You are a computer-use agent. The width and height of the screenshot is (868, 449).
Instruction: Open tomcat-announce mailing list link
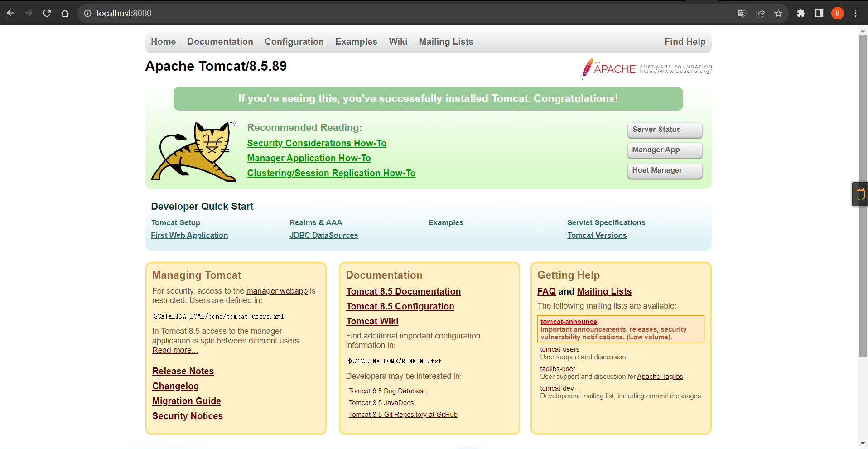click(x=569, y=322)
